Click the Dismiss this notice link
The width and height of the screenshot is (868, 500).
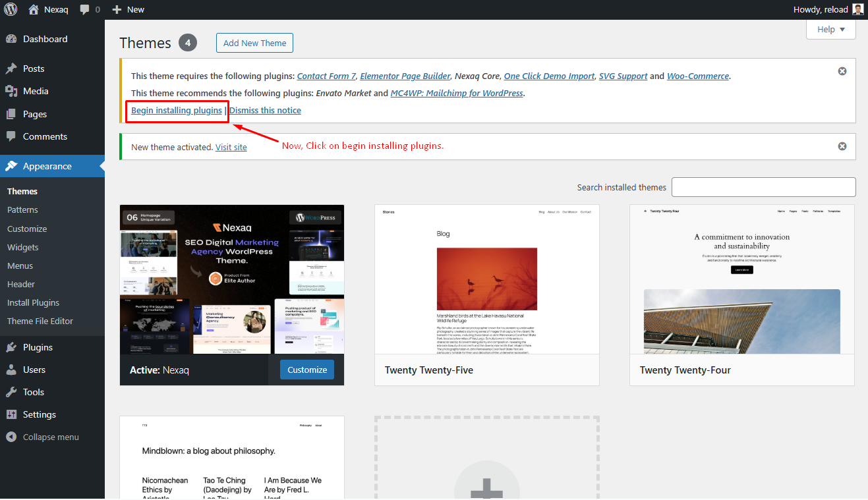[265, 110]
